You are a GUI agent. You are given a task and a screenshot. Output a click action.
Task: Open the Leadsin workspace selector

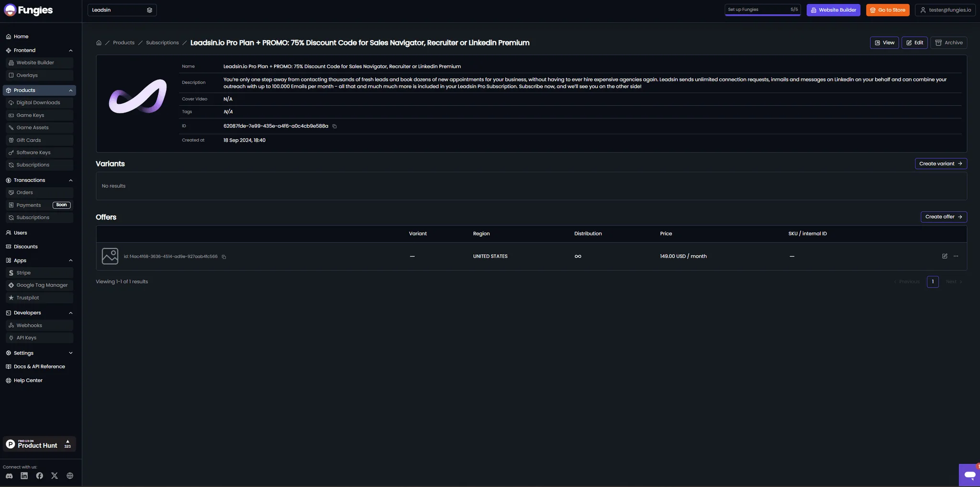point(122,10)
